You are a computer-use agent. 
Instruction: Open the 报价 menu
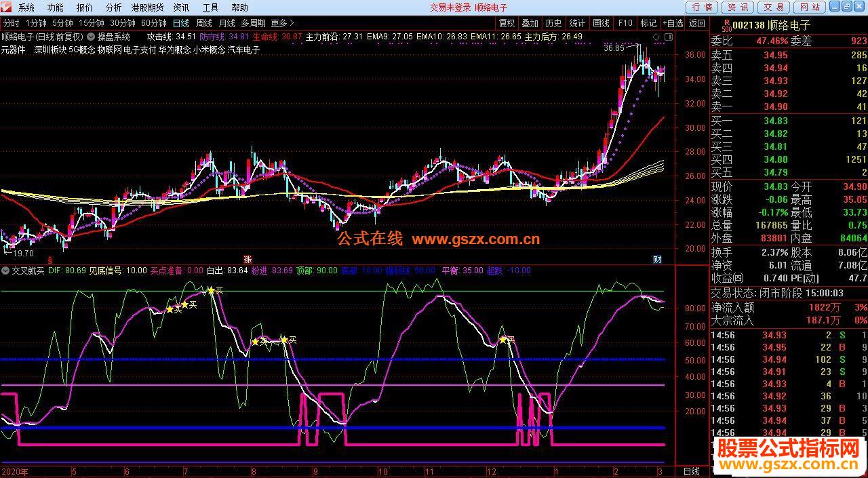coord(85,7)
